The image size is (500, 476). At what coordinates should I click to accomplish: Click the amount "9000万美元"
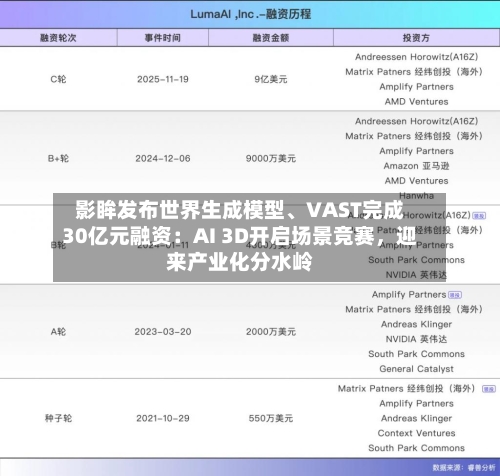pos(271,158)
